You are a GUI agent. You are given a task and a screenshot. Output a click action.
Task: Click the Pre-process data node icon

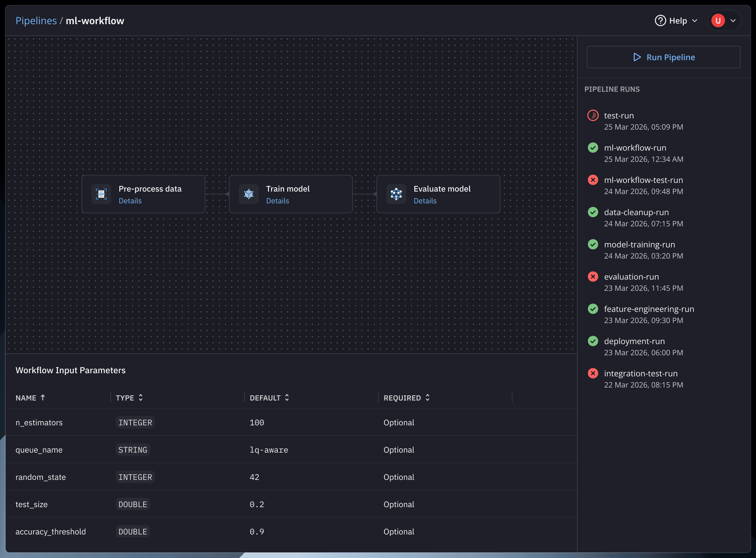(101, 194)
